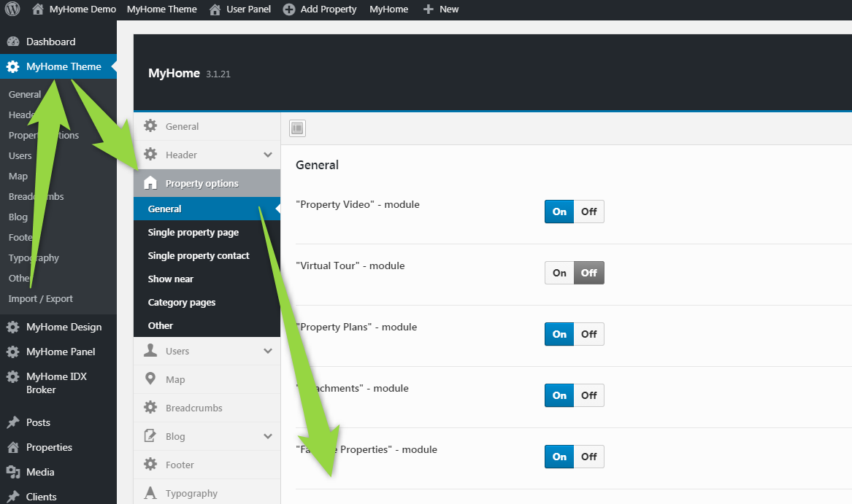852x504 pixels.
Task: Turn Favorite Properties module On
Action: (559, 457)
